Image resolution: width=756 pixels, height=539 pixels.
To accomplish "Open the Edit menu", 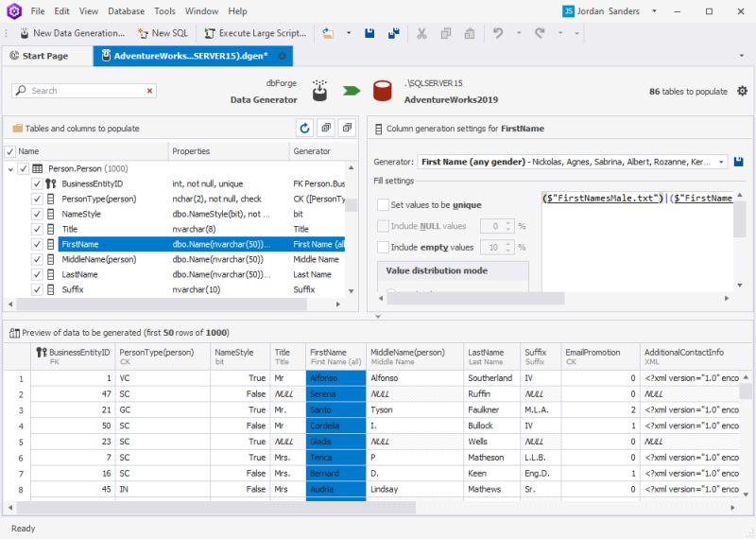I will (61, 11).
